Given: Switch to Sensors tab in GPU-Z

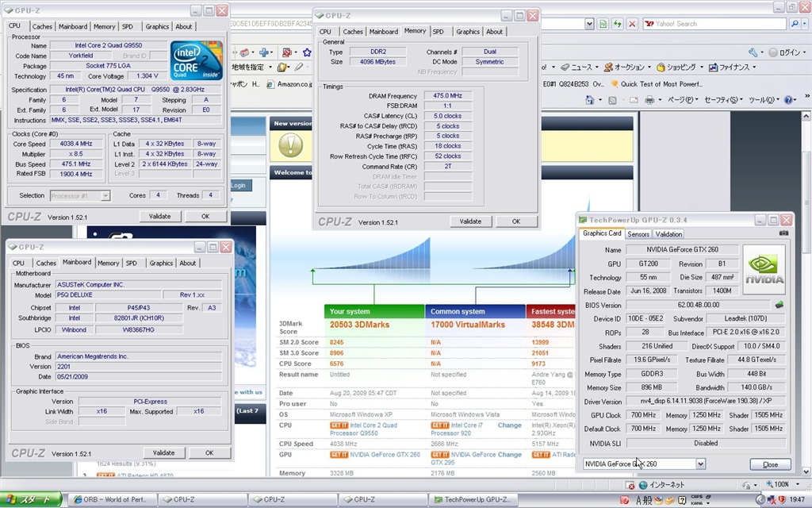Looking at the screenshot, I should [638, 234].
